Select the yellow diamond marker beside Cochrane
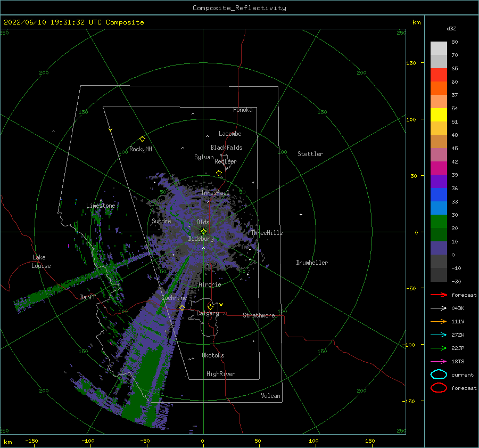Viewport: 479px width, 448px height. point(182,307)
